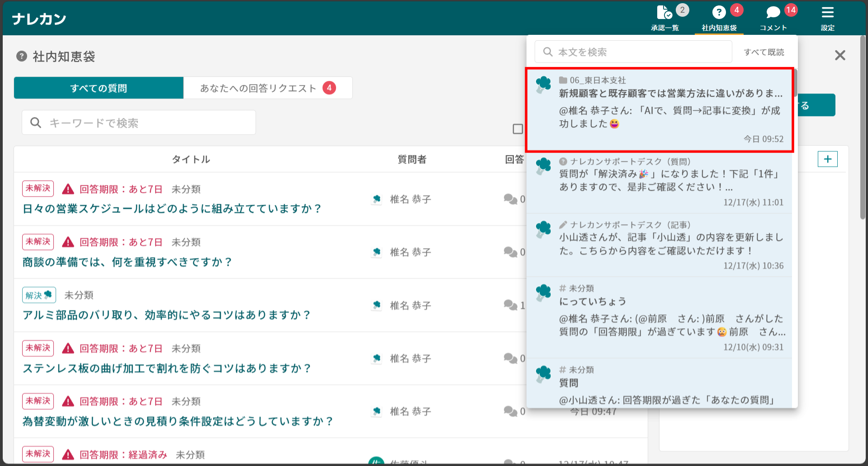This screenshot has width=868, height=466.
Task: Click the 社内知恵袋 question-mark icon in top bar
Action: (718, 12)
